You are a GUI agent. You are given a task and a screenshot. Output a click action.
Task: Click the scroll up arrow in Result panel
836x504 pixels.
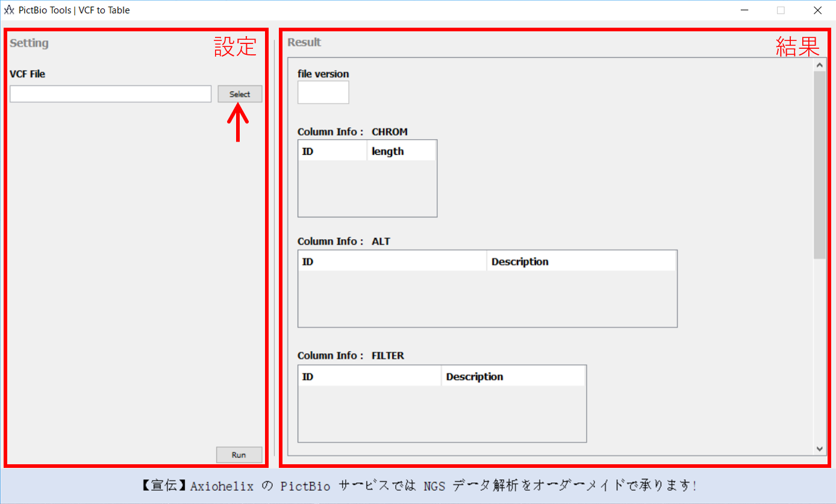(x=819, y=65)
